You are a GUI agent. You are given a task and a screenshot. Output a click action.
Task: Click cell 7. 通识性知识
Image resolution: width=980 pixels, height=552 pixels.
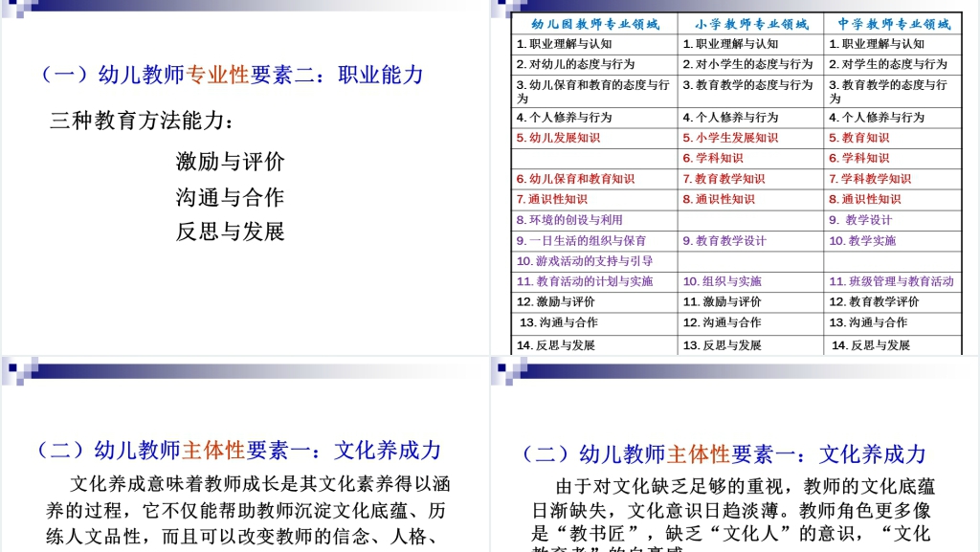tap(595, 200)
